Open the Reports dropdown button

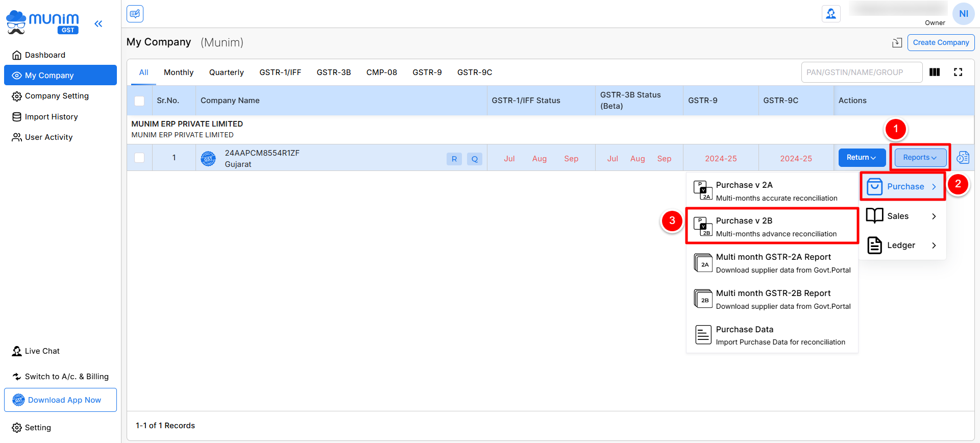click(x=920, y=158)
